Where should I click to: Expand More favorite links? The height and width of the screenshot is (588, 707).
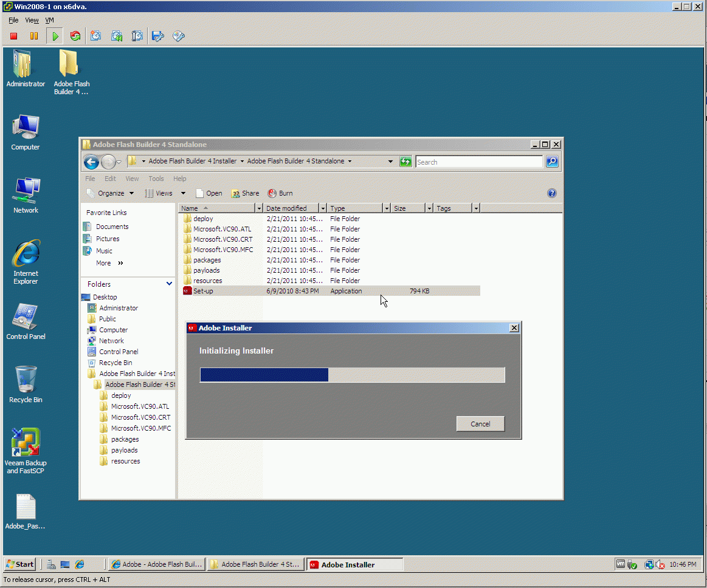tap(109, 263)
